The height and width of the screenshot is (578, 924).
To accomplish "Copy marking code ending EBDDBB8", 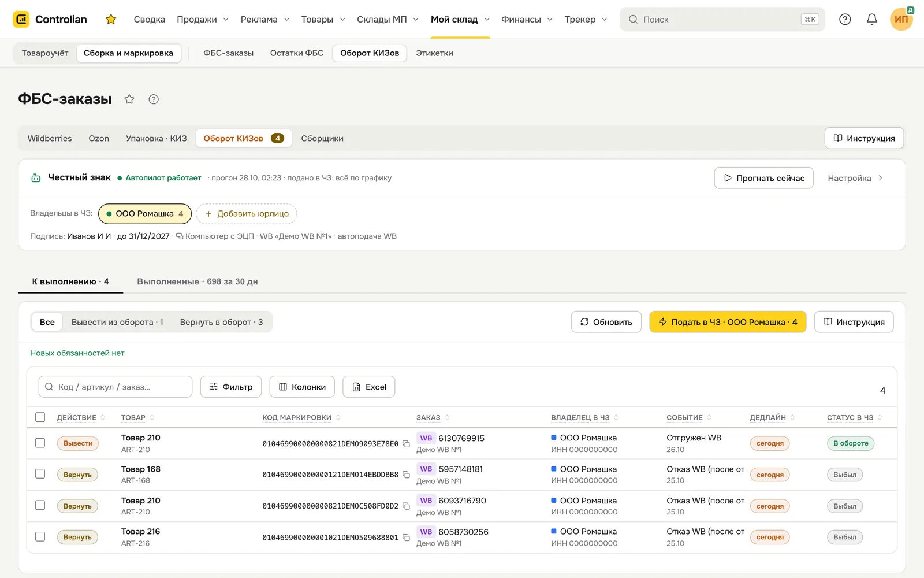I will tap(406, 475).
